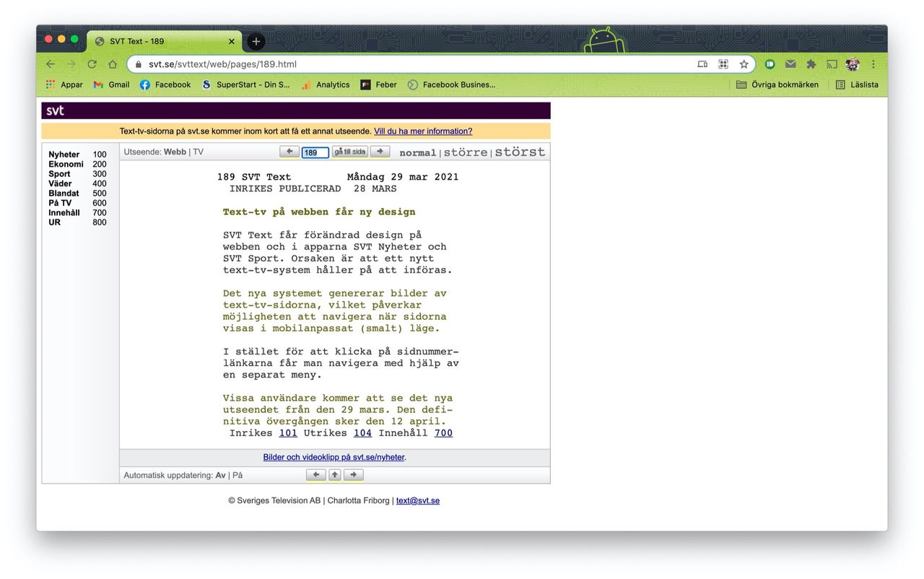The height and width of the screenshot is (579, 924).
Task: Click the padlock site info icon
Action: coord(139,64)
